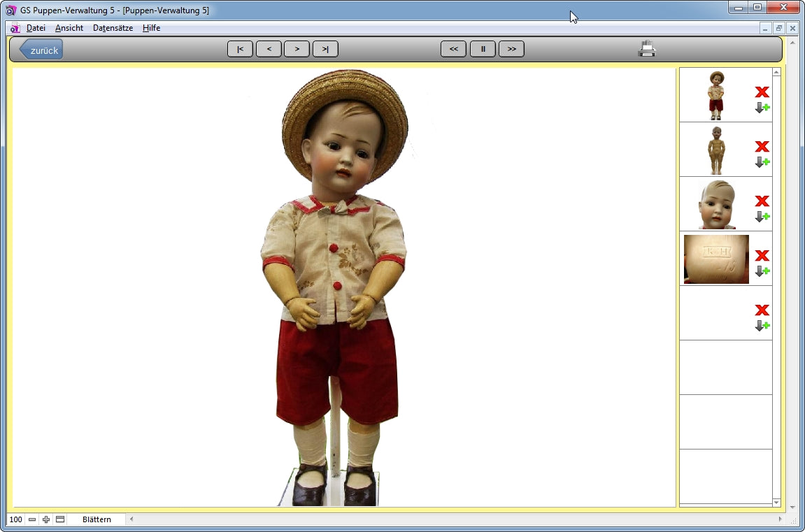Click the red X on the empty fifth slot
Screen dimensions: 805x532
(x=762, y=310)
